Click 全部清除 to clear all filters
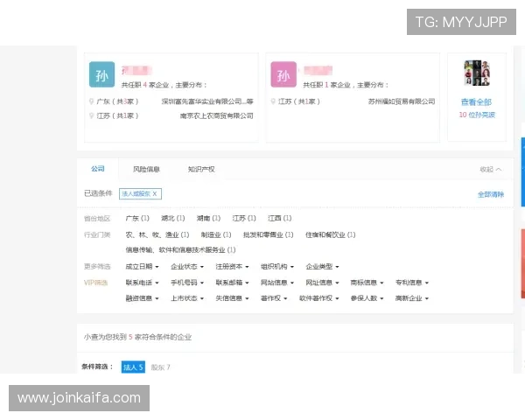 pos(491,194)
